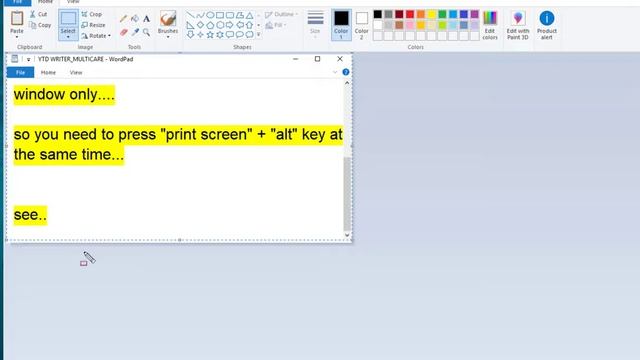Pick the Oval shape
The image size is (640, 360).
point(210,15)
